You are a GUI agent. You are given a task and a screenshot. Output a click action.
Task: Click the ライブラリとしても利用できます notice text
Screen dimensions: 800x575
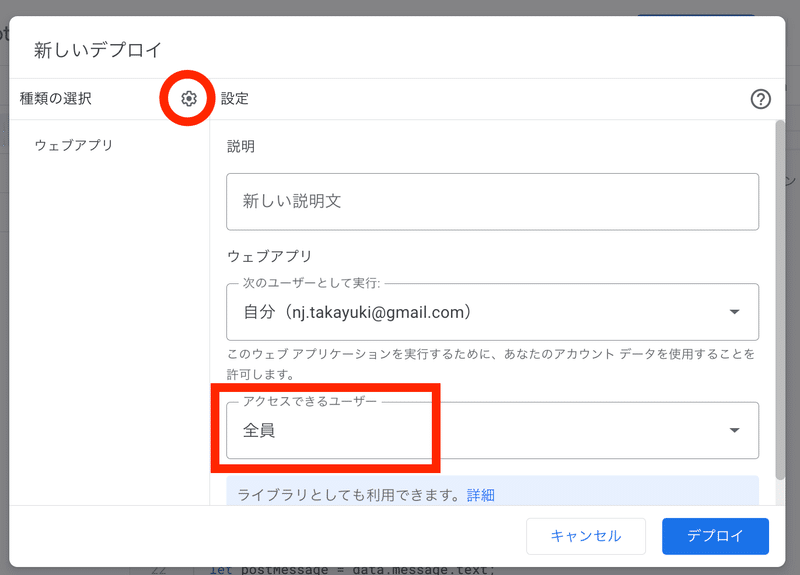(349, 495)
